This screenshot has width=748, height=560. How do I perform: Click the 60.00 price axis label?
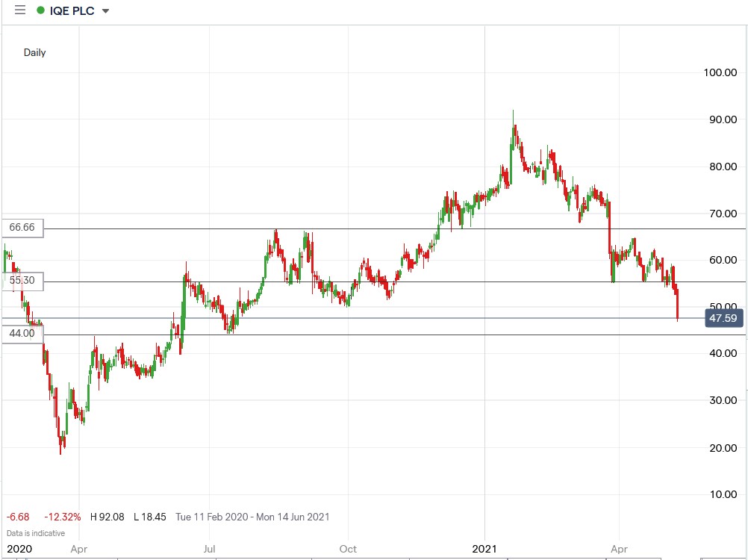(x=723, y=260)
